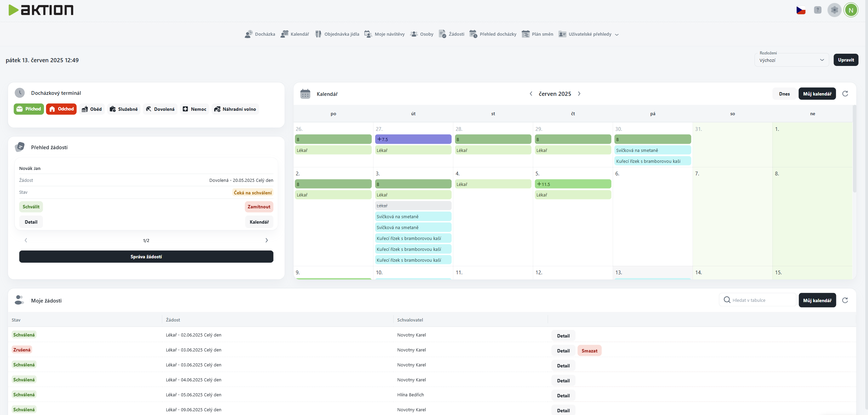Delete the cancelled request with Smazat
The image size is (868, 415).
[589, 351]
